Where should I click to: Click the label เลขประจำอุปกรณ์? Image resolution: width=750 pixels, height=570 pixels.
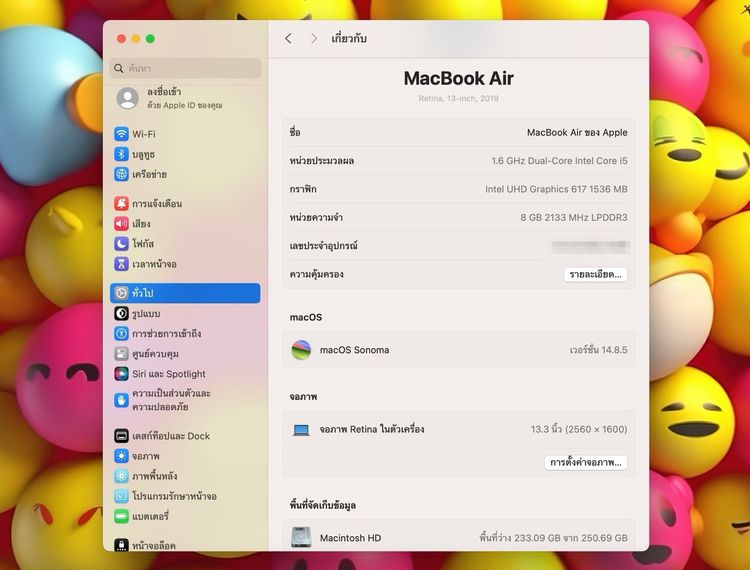pos(324,246)
